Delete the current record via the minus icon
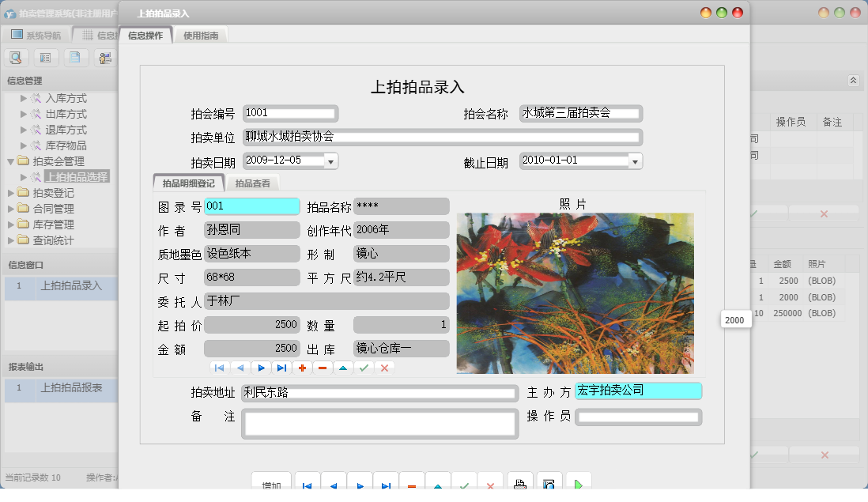The height and width of the screenshot is (502, 868). point(323,368)
